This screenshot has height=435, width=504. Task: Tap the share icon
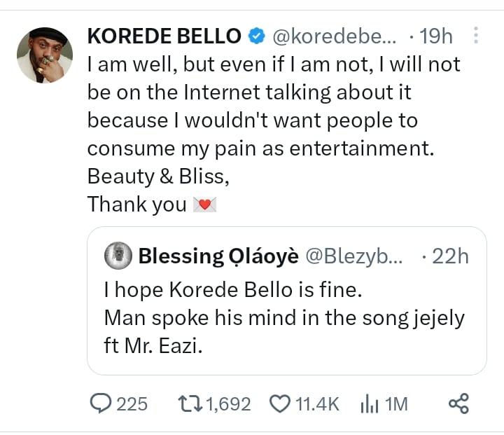click(458, 403)
